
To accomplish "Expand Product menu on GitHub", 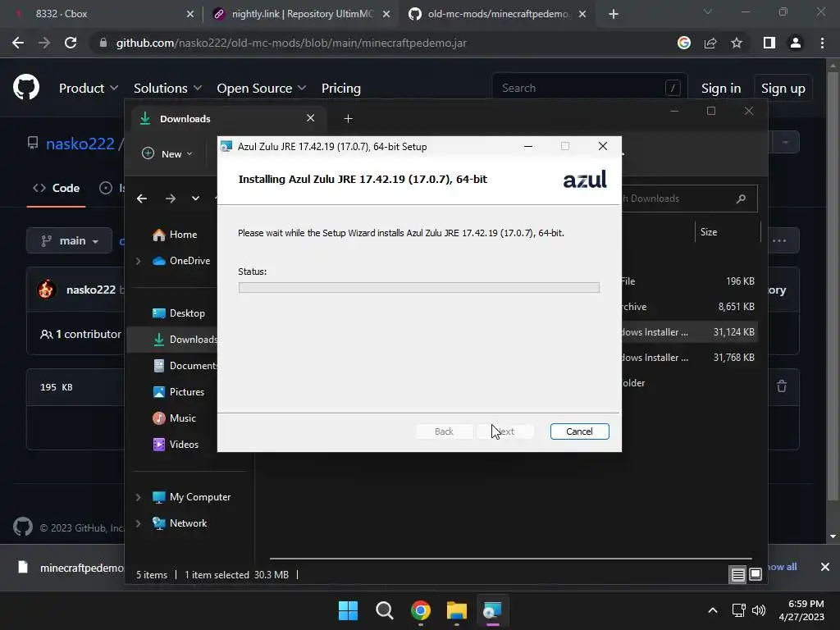I will point(88,88).
